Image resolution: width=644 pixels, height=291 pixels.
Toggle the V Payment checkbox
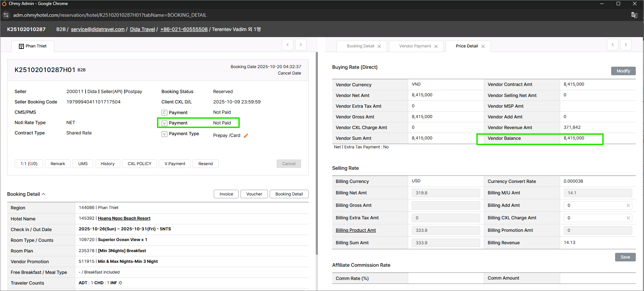click(164, 123)
